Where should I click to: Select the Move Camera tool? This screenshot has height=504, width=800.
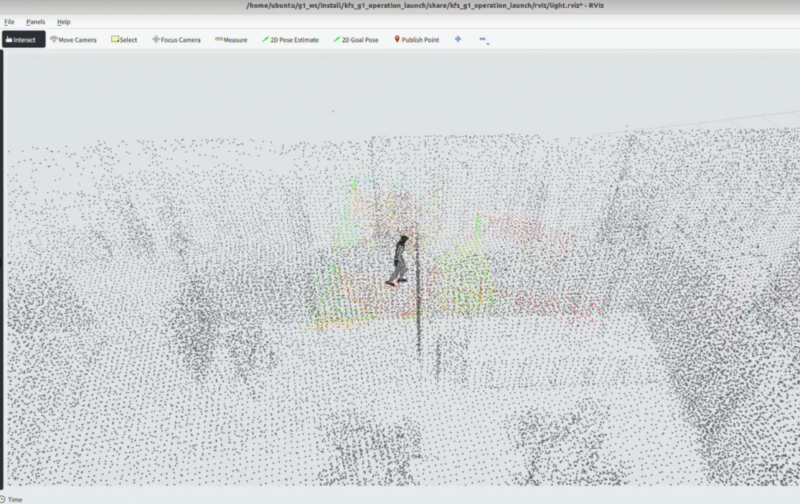tap(73, 39)
